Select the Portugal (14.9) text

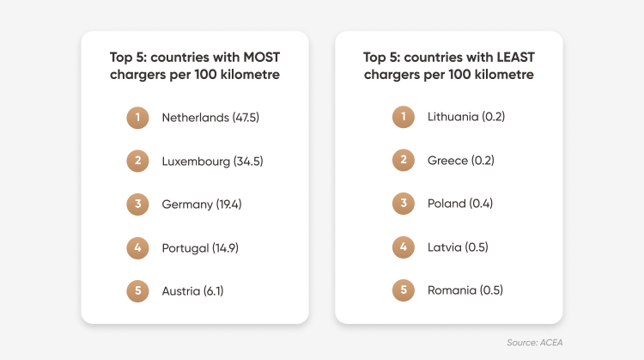[x=200, y=247]
